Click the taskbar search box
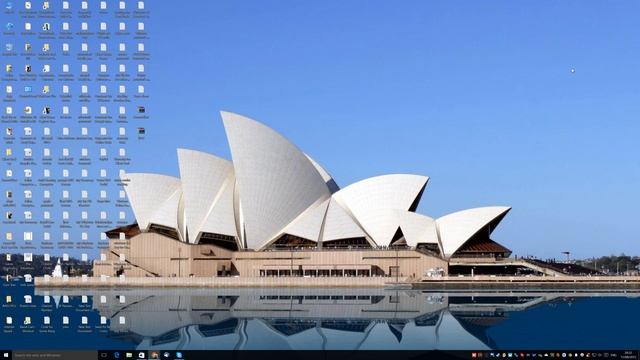 (x=55, y=355)
